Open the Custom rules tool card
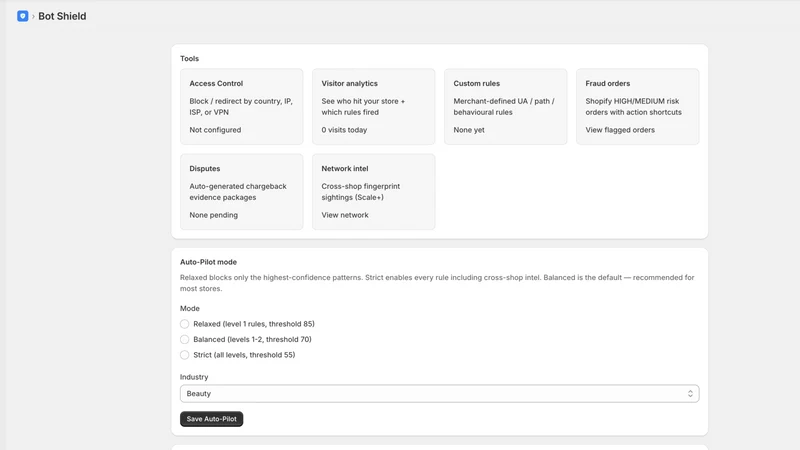Viewport: 800px width, 450px height. coord(506,107)
